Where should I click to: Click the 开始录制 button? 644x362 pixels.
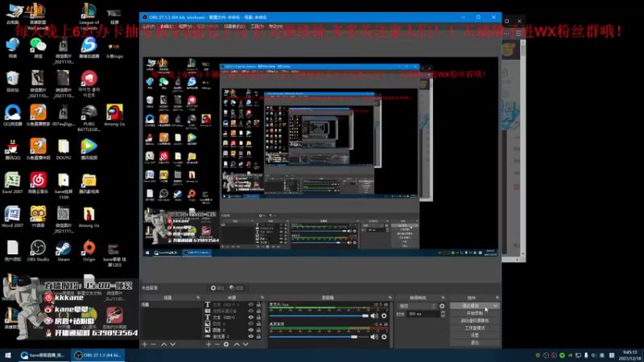475,313
